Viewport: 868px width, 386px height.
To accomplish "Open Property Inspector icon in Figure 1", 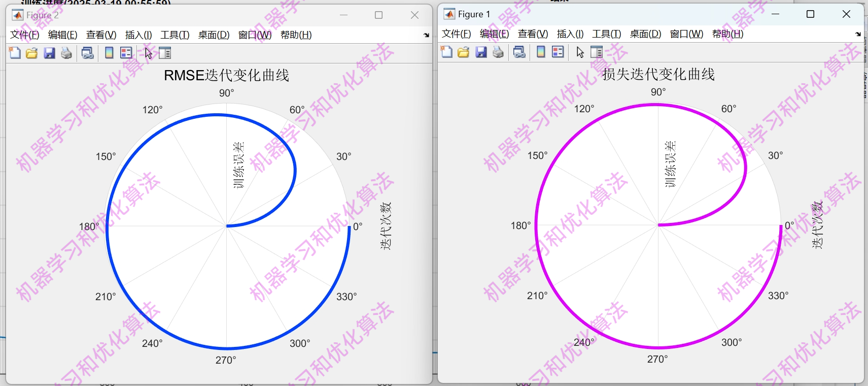I will point(597,52).
